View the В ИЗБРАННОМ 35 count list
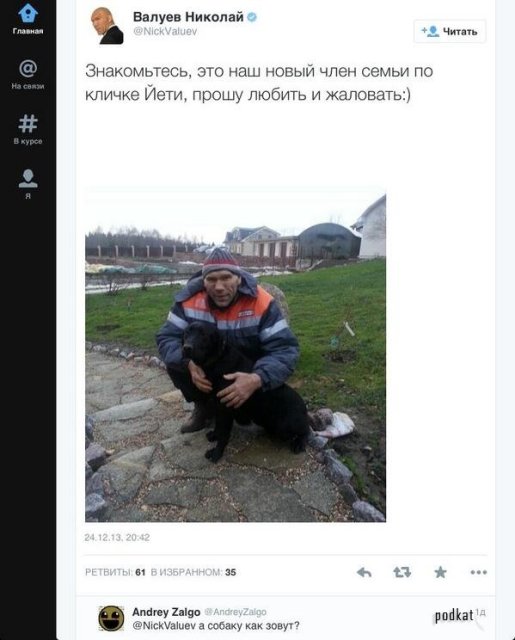The image size is (515, 640). click(x=193, y=572)
